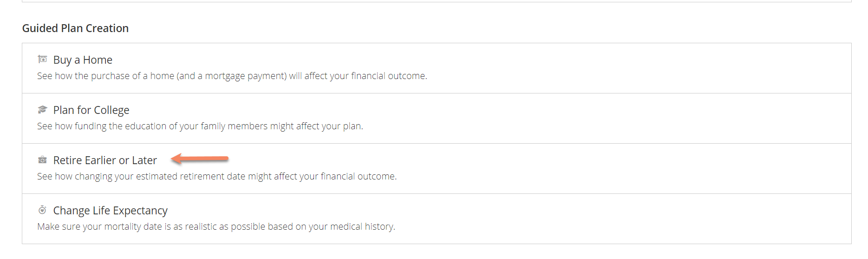Click the word 'Later' in the retirement title
868x259 pixels.
(144, 160)
